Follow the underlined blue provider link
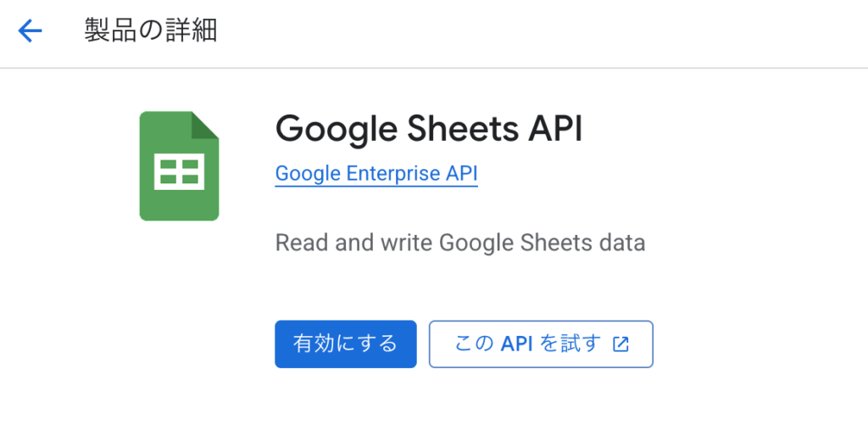Image resolution: width=868 pixels, height=431 pixels. coord(376,174)
